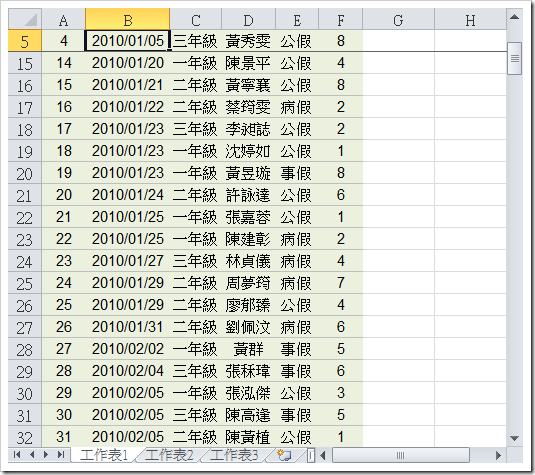Click the horizontal scrollbar thumb
535x475 pixels.
(401, 455)
